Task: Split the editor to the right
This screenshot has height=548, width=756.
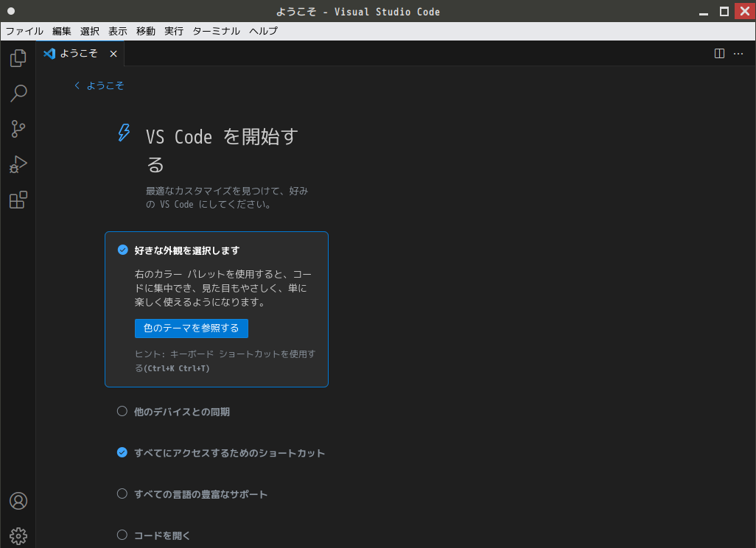Action: click(x=719, y=54)
